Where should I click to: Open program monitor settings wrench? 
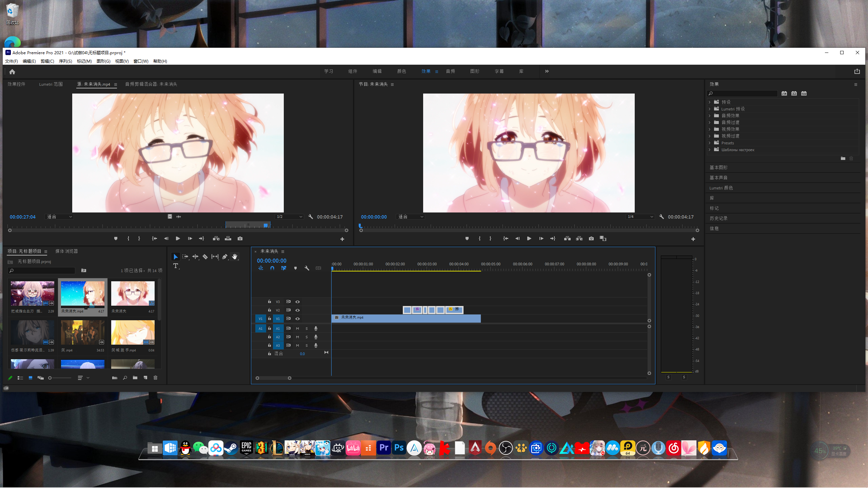[x=662, y=217]
